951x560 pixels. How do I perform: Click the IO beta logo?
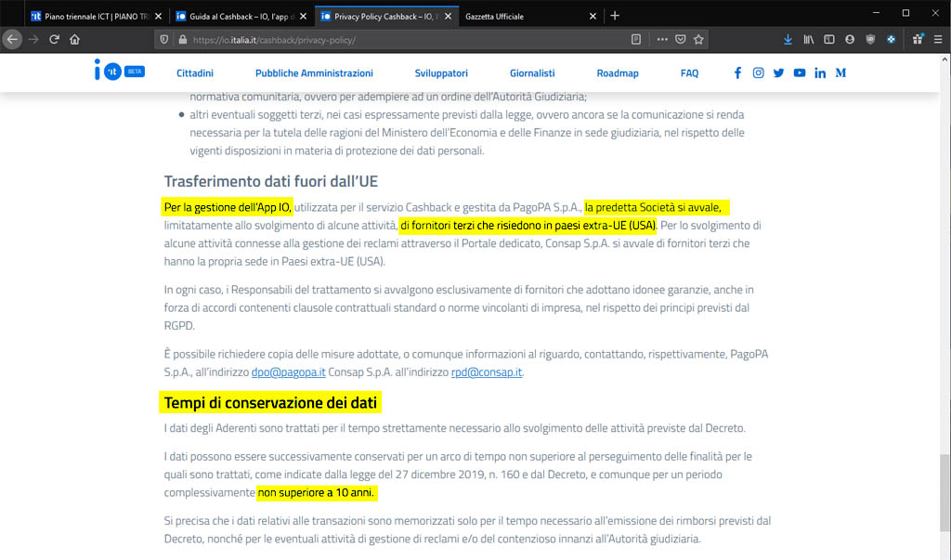[x=120, y=71]
